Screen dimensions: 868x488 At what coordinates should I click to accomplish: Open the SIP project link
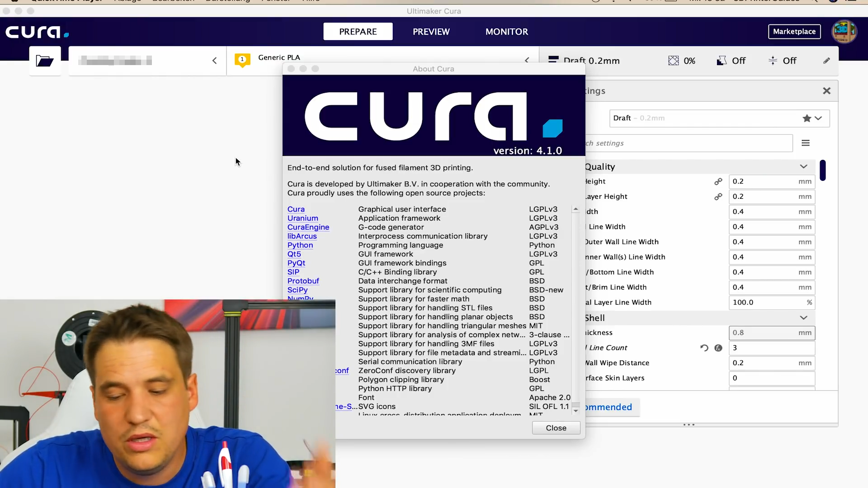click(x=293, y=272)
